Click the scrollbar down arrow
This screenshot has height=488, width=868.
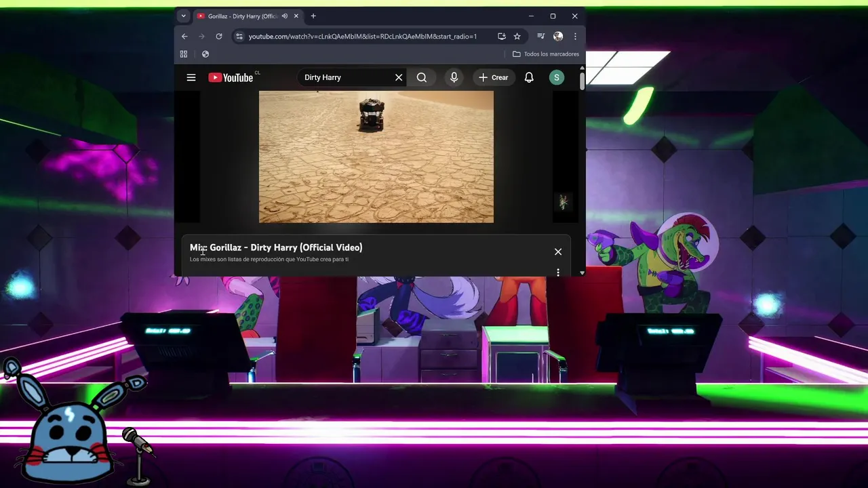click(582, 272)
